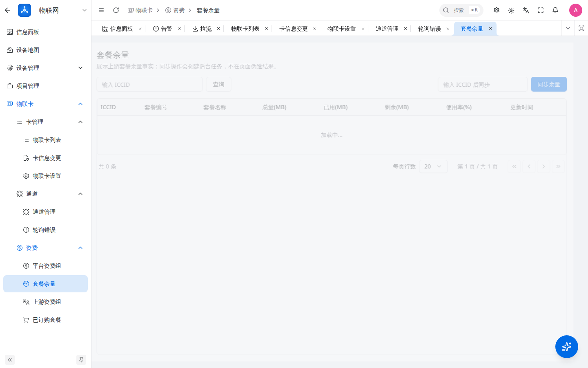Switch to the 拉流 tab
588x368 pixels.
click(x=202, y=29)
